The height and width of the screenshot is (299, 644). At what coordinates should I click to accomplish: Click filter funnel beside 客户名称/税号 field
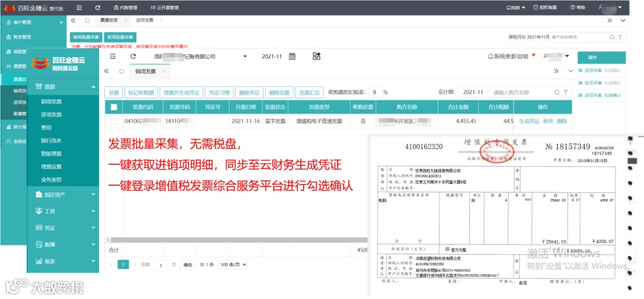620,37
